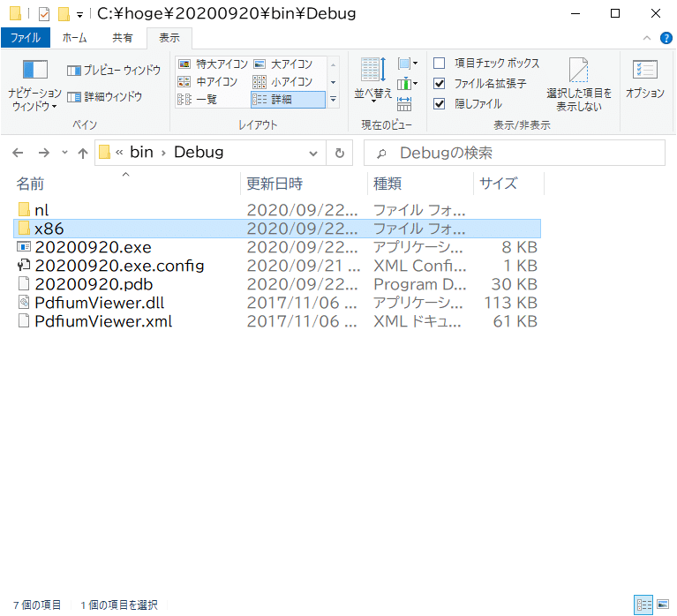Select 20200920.exe.config file
Viewport: 677px width, 616px height.
(277, 266)
